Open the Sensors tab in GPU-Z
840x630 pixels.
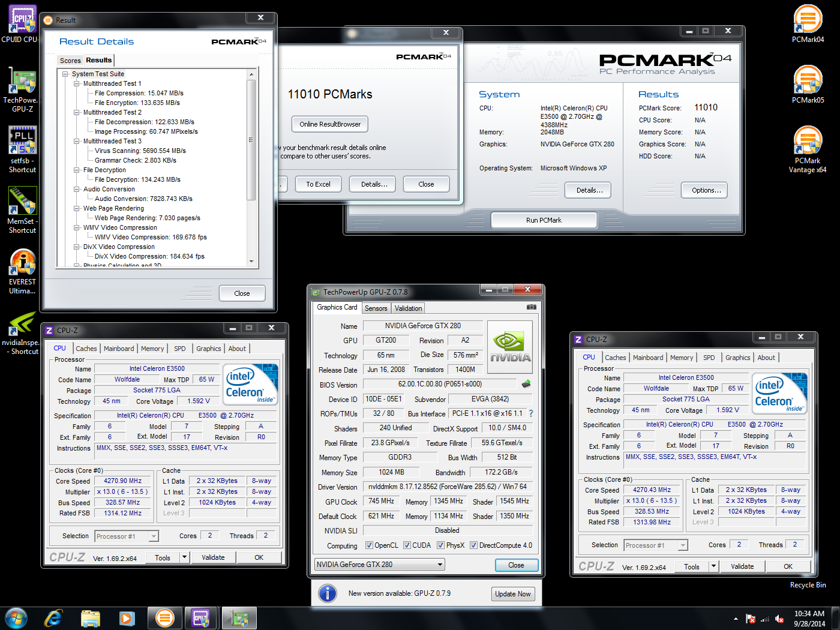tap(376, 308)
